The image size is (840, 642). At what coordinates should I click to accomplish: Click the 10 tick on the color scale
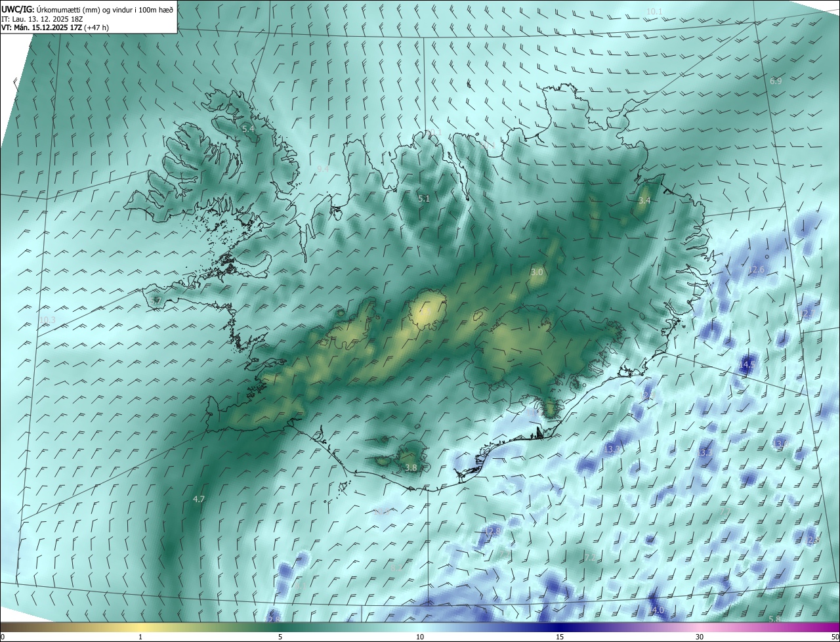coord(420,637)
